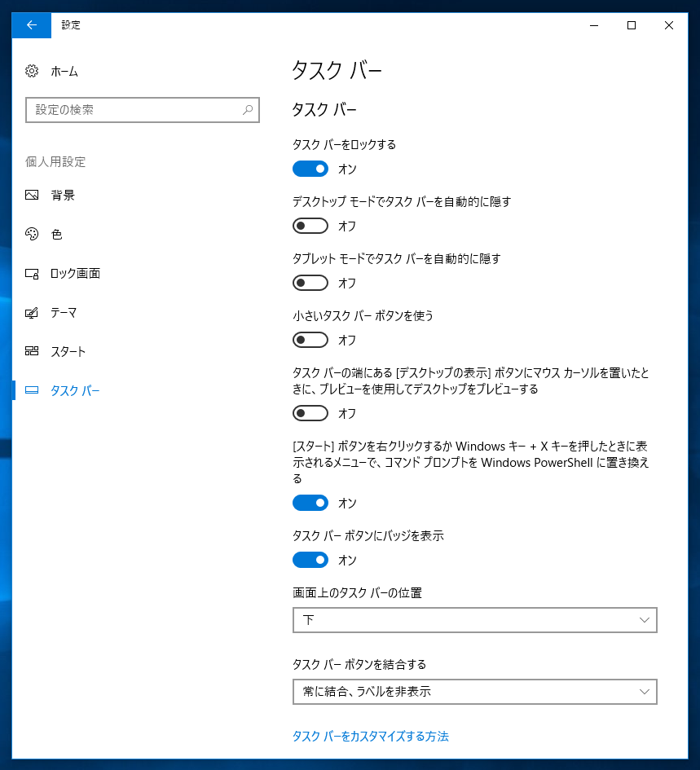Open 色 settings page
The height and width of the screenshot is (770, 700).
[57, 234]
